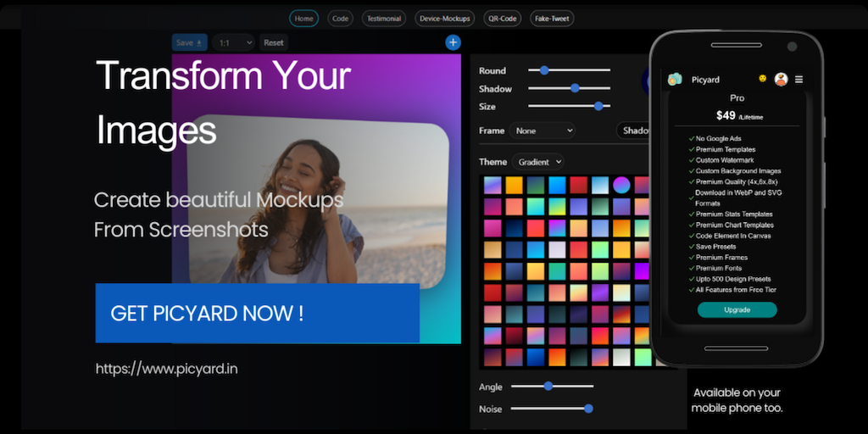Click the Pro plan heading
Image resolution: width=868 pixels, height=434 pixels.
(737, 98)
